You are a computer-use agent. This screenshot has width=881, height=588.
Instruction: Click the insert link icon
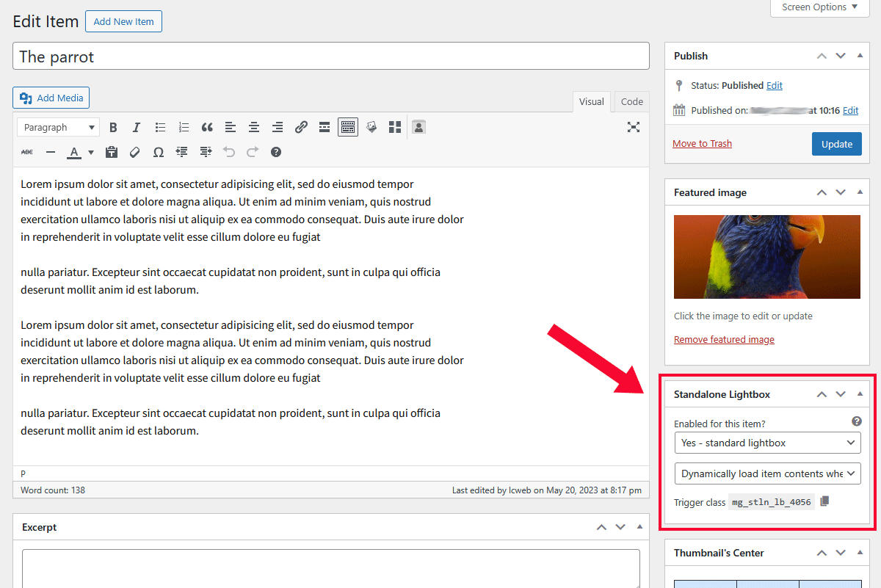[301, 128]
